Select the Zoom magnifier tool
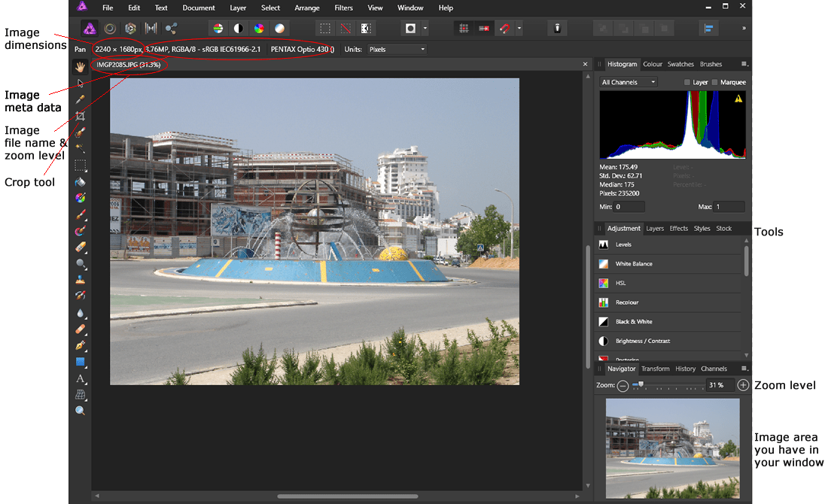Image resolution: width=828 pixels, height=504 pixels. (x=81, y=411)
